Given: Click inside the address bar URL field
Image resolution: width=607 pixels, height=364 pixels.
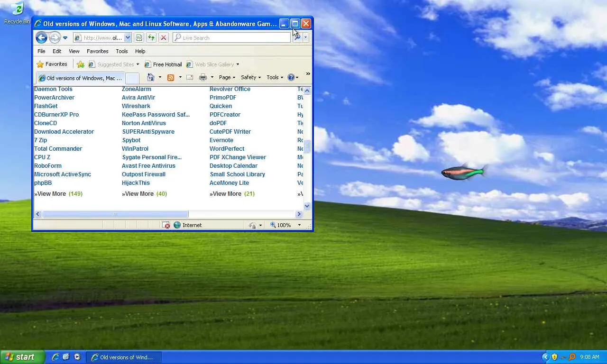Looking at the screenshot, I should pos(98,38).
